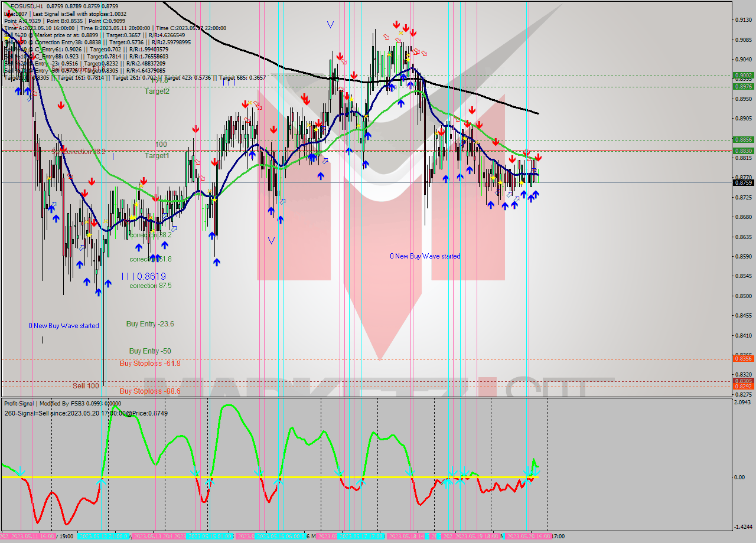Click the 'I I I 0.8619' wave label
The width and height of the screenshot is (756, 543).
click(144, 276)
